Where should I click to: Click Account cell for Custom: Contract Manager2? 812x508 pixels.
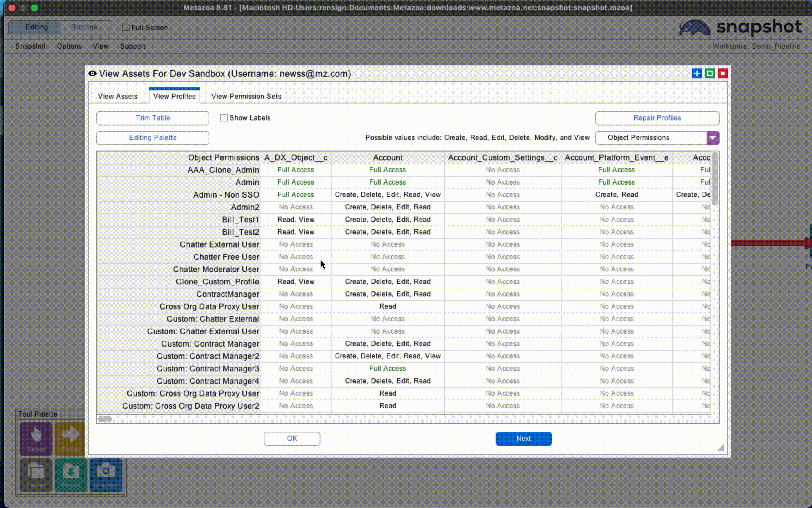(x=388, y=356)
